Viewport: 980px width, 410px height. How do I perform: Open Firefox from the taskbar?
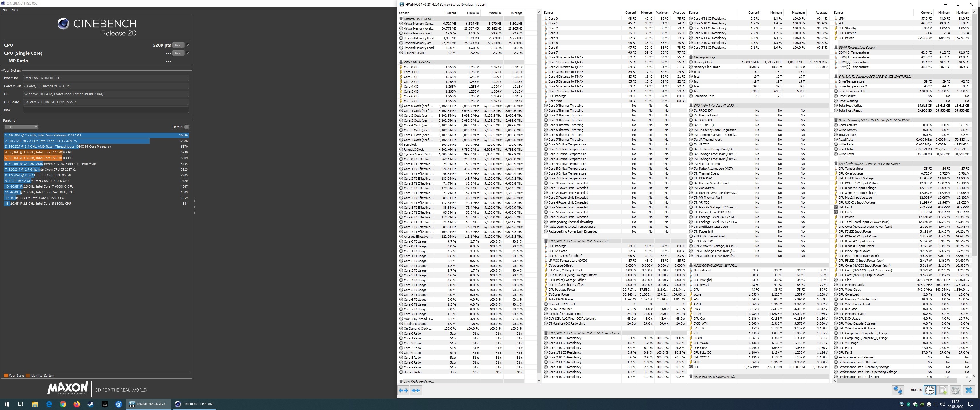pos(77,404)
